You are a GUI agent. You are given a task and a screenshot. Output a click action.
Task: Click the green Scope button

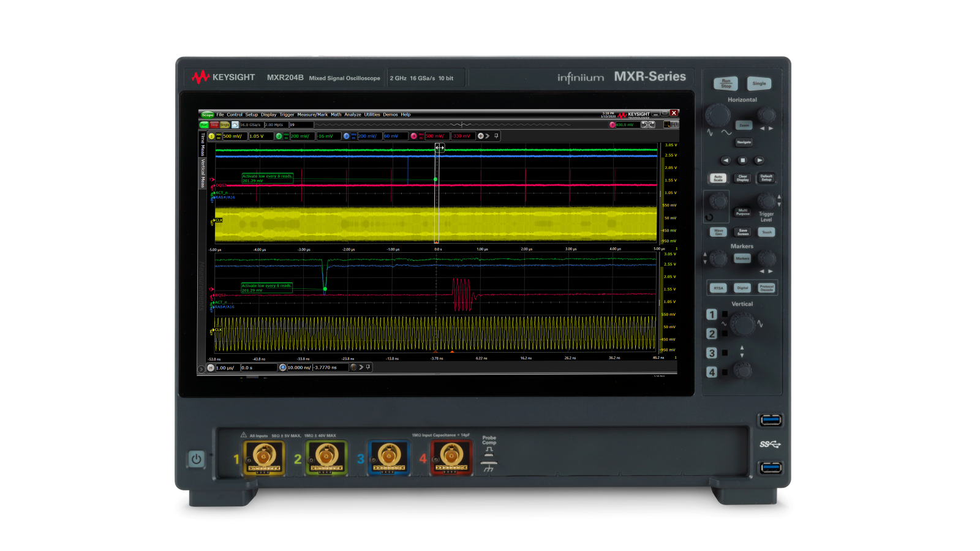click(208, 114)
